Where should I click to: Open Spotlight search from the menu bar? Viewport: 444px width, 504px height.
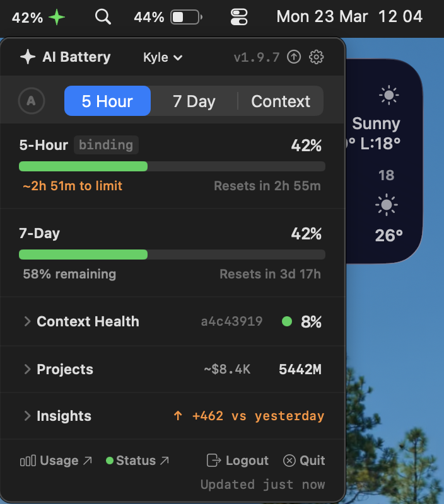coord(103,18)
